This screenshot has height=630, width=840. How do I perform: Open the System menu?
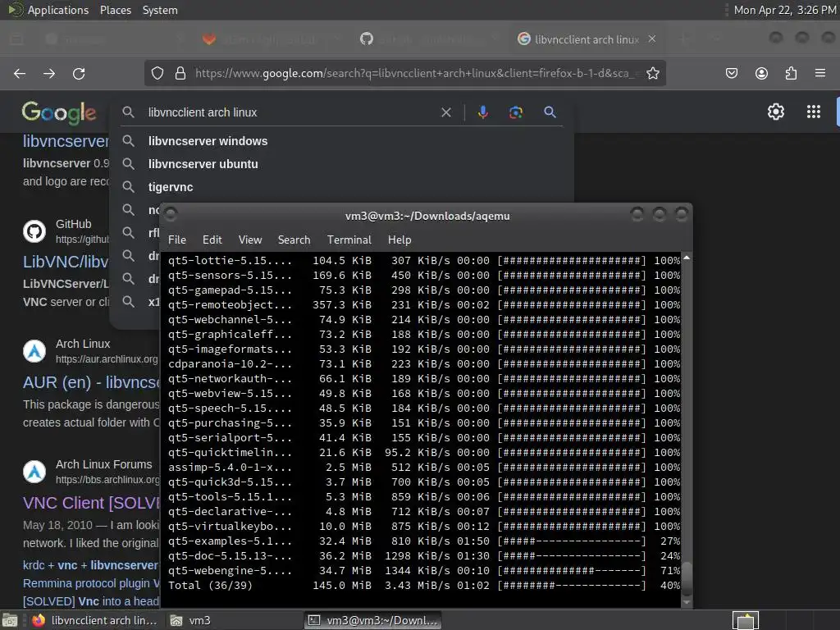coord(160,10)
